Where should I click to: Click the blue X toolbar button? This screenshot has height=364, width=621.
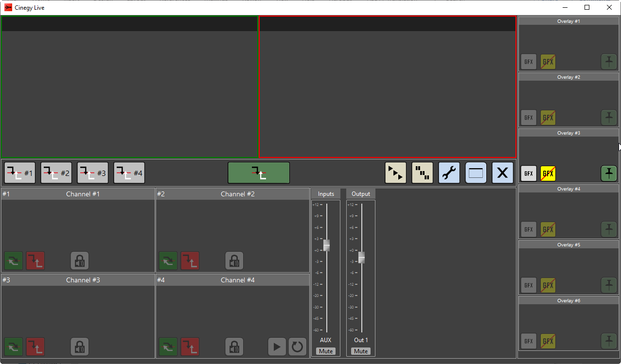pos(503,173)
